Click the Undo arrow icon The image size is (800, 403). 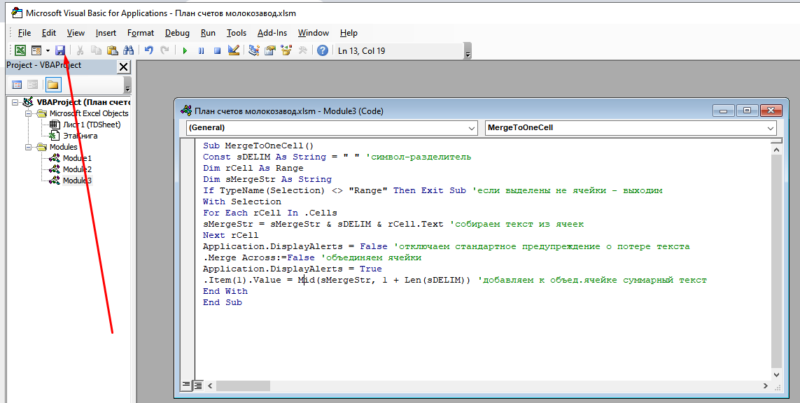tap(149, 51)
